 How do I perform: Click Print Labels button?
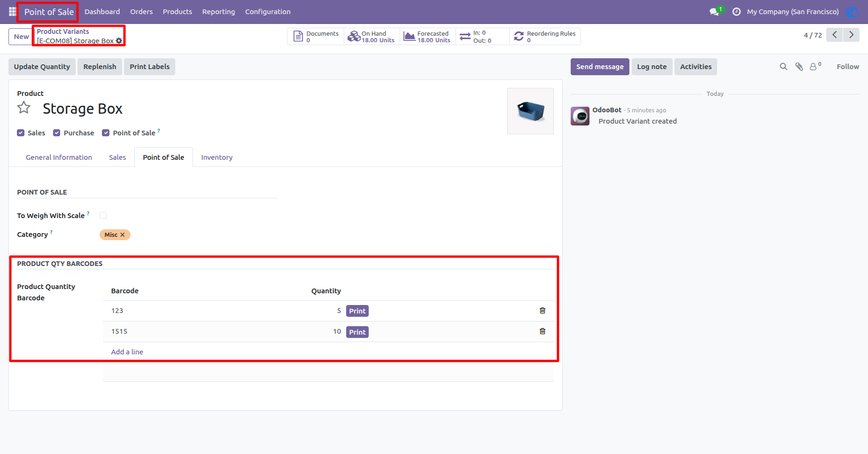coord(149,67)
